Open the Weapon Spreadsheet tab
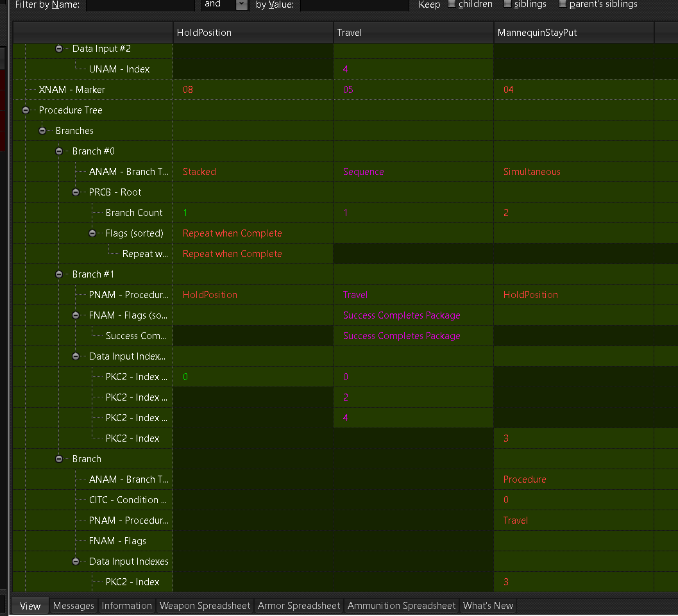678x616 pixels. (205, 606)
